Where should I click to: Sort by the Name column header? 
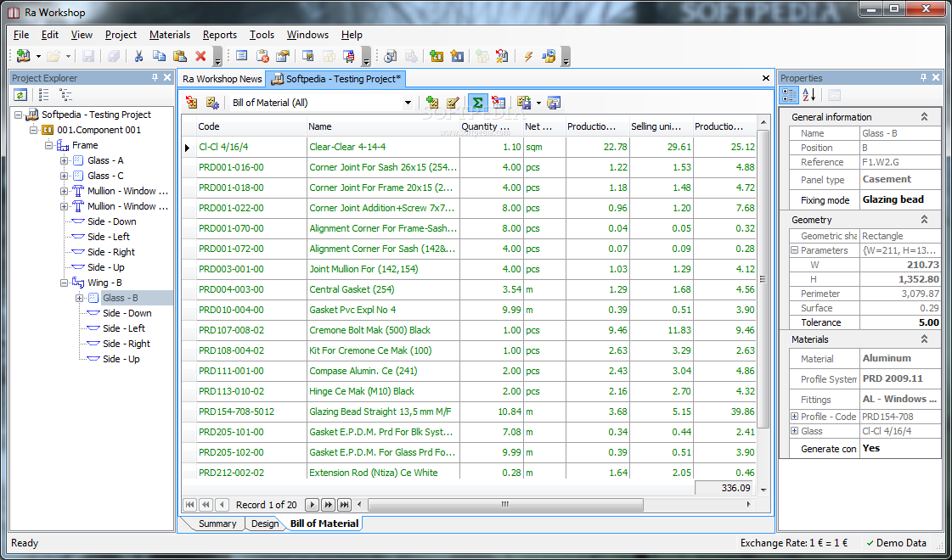click(382, 126)
